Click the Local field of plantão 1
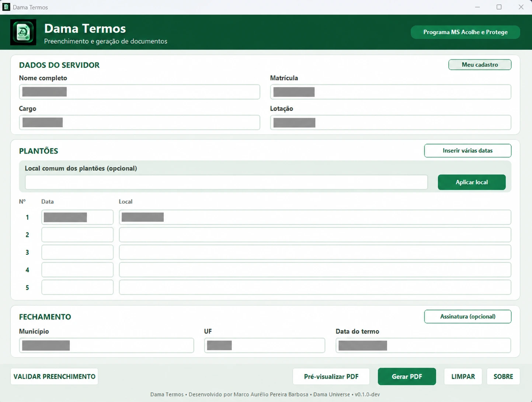This screenshot has width=532, height=402. click(x=315, y=217)
